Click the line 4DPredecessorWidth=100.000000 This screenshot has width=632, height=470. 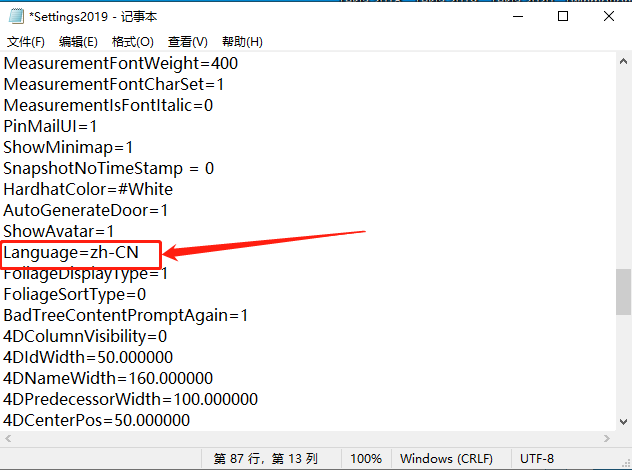[131, 399]
